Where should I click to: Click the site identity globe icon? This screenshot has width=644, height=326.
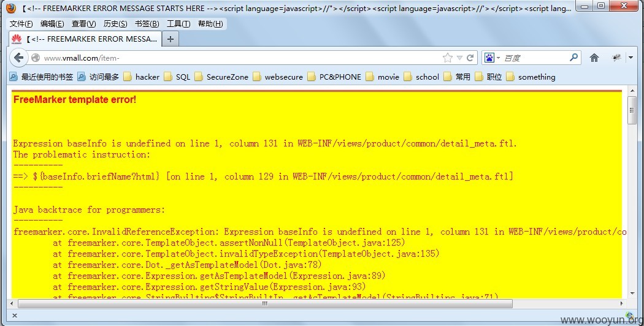36,58
